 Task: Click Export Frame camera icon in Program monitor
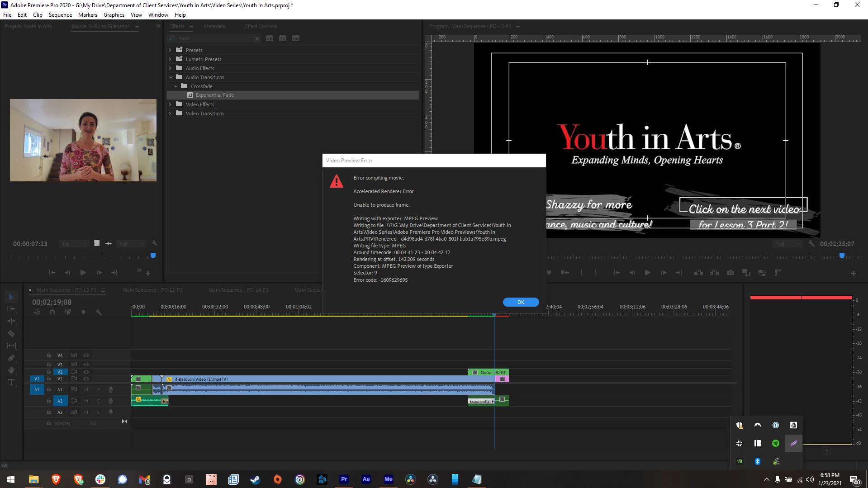coord(730,273)
